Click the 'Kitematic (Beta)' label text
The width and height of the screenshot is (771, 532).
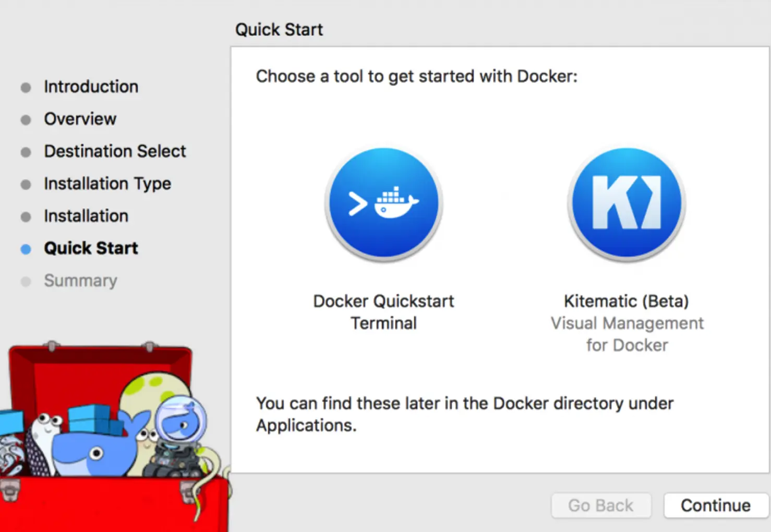pyautogui.click(x=627, y=301)
